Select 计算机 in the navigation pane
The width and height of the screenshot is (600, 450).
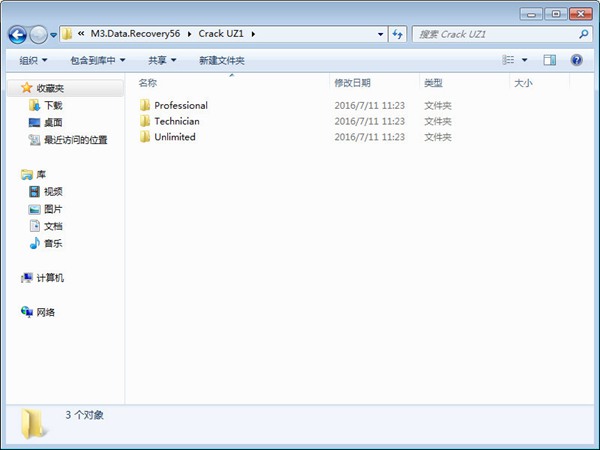pos(50,278)
